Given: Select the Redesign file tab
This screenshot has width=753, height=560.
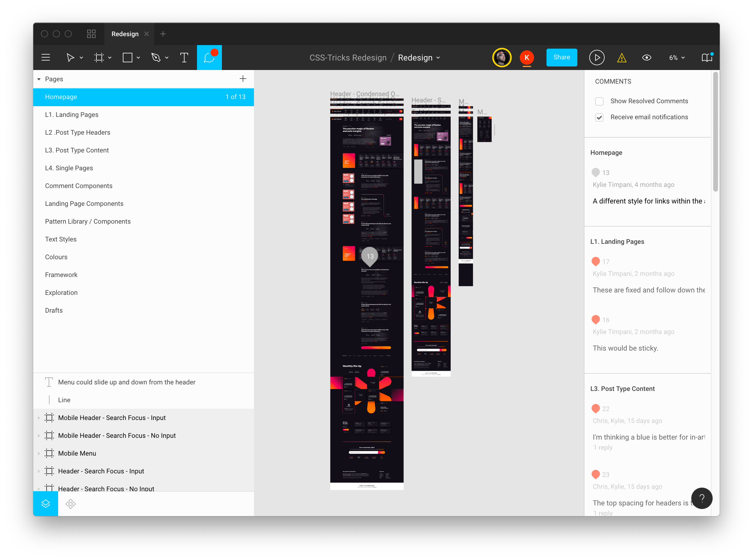Looking at the screenshot, I should 125,34.
